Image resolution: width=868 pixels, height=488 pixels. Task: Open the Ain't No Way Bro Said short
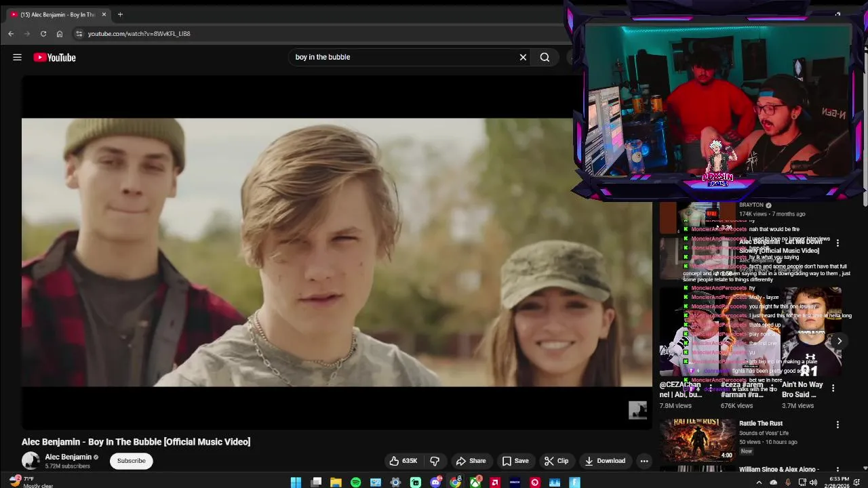coord(810,332)
